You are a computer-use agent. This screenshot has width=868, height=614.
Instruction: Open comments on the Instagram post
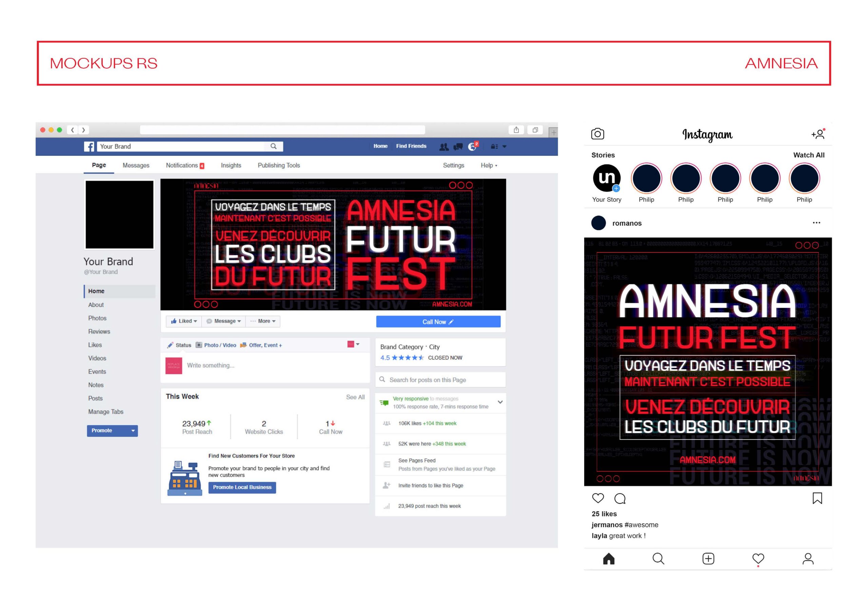(x=620, y=498)
